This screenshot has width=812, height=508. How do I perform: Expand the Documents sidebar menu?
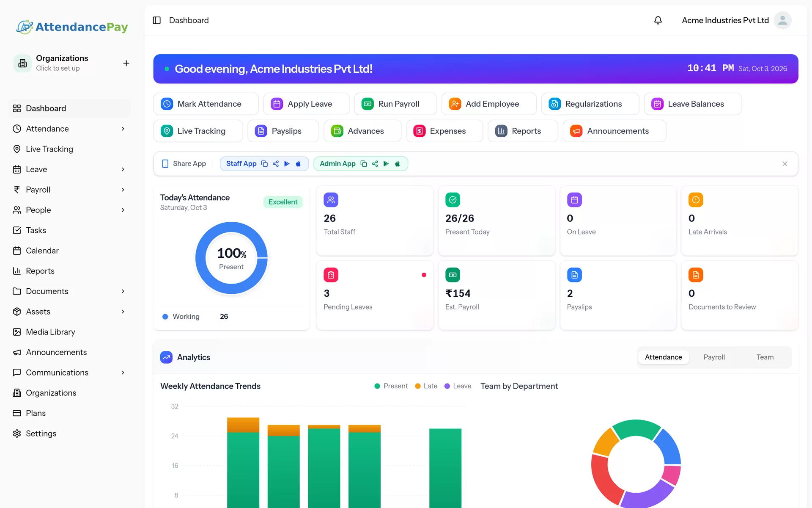pos(70,291)
